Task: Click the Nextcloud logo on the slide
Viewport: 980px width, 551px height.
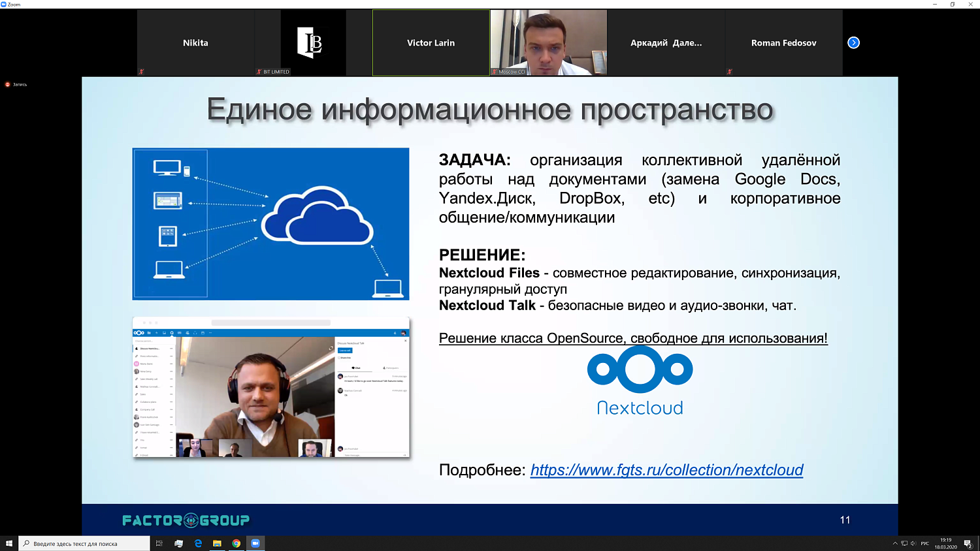Action: click(x=640, y=381)
